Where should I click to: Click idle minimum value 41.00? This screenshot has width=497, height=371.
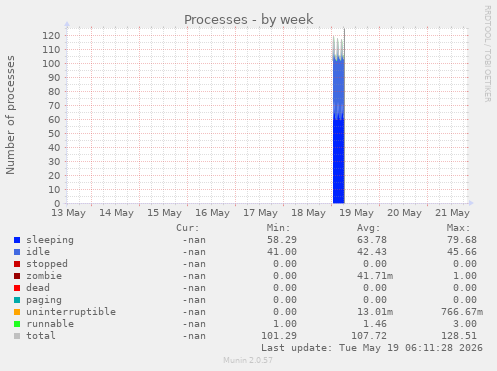(282, 252)
